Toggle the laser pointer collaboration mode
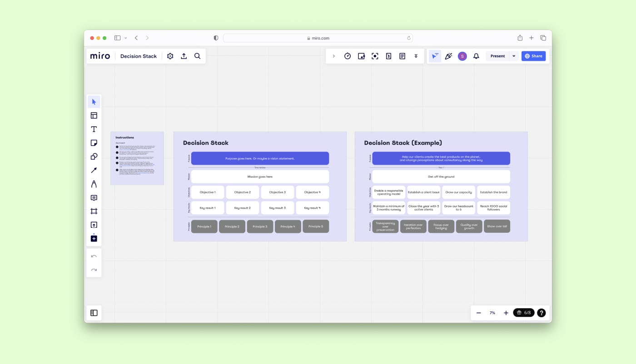The height and width of the screenshot is (364, 636). coord(434,55)
